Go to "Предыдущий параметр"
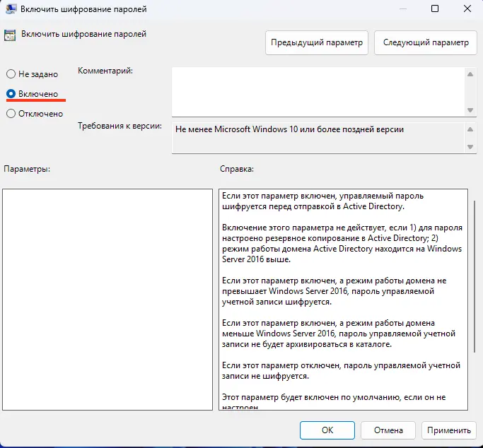The width and height of the screenshot is (483, 448). point(317,42)
